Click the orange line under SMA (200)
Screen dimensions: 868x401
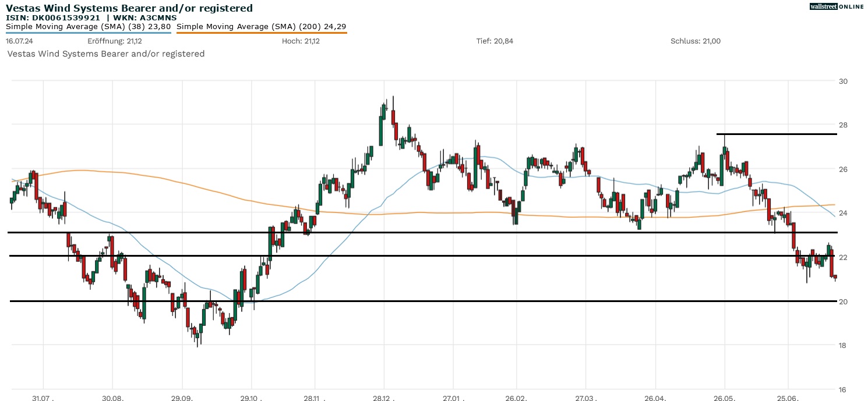[261, 33]
